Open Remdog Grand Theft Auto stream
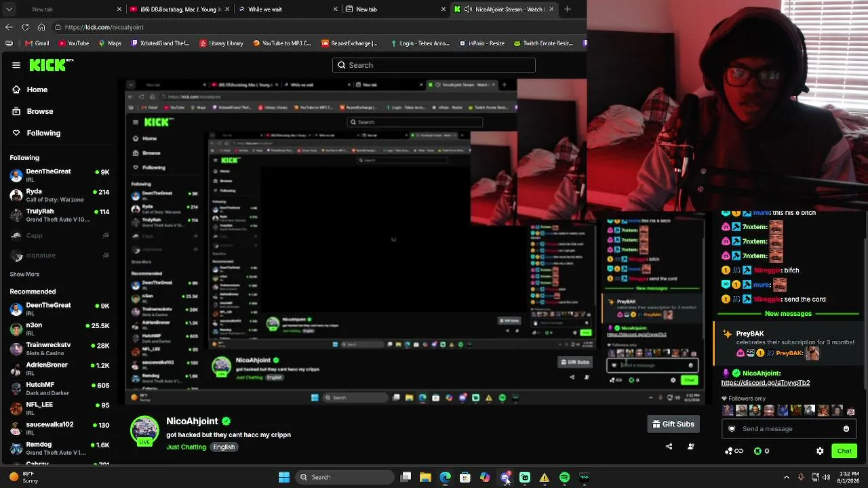The width and height of the screenshot is (868, 488). 60,448
